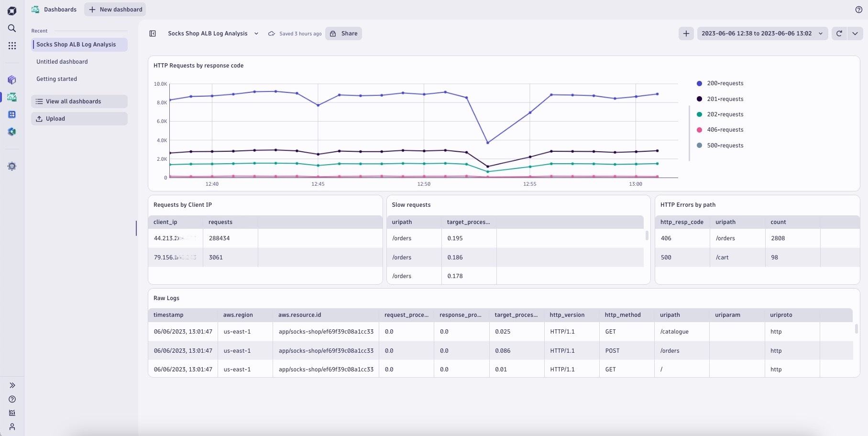Viewport: 868px width, 436px height.
Task: Expand left rail with double chevron
Action: pyautogui.click(x=12, y=385)
